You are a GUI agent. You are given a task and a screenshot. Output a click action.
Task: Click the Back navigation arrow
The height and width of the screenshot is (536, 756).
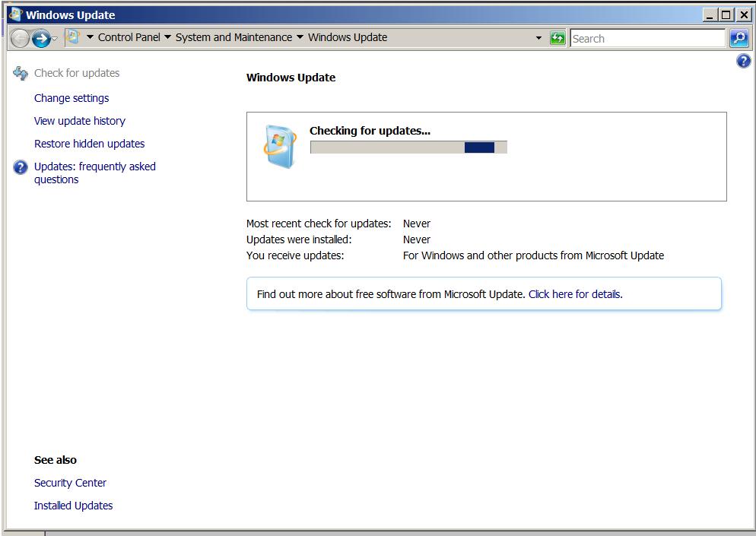click(x=18, y=37)
